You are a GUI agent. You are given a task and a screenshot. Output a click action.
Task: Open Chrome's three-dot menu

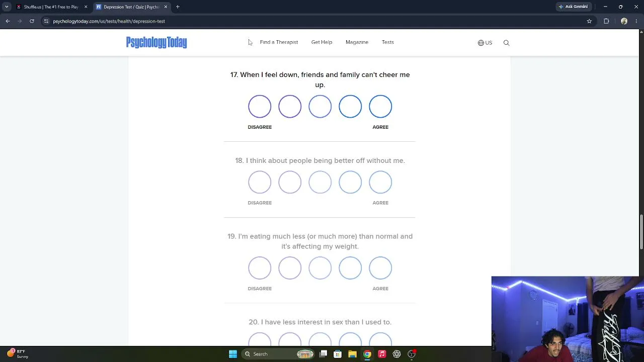click(x=637, y=21)
